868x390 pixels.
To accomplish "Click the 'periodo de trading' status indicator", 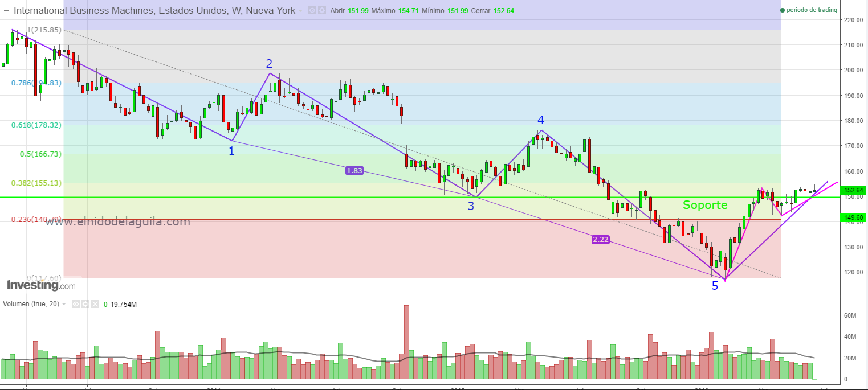I will coord(808,10).
